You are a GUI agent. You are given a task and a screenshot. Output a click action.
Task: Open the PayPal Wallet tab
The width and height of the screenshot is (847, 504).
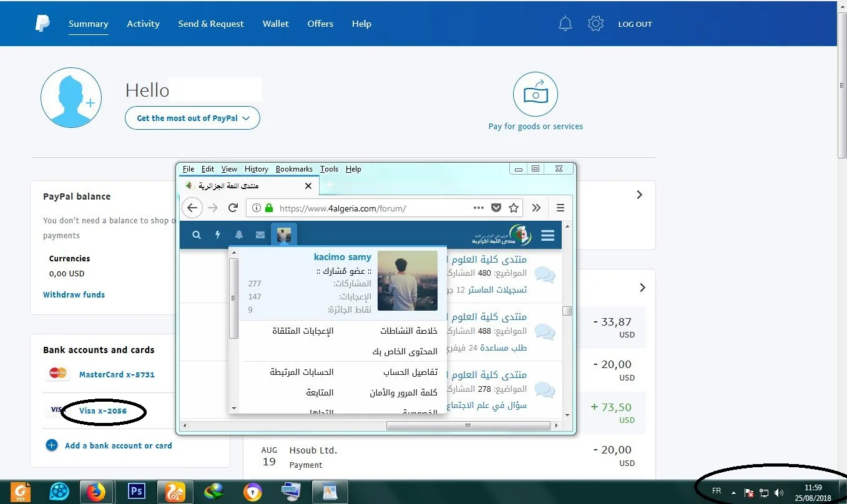[276, 24]
